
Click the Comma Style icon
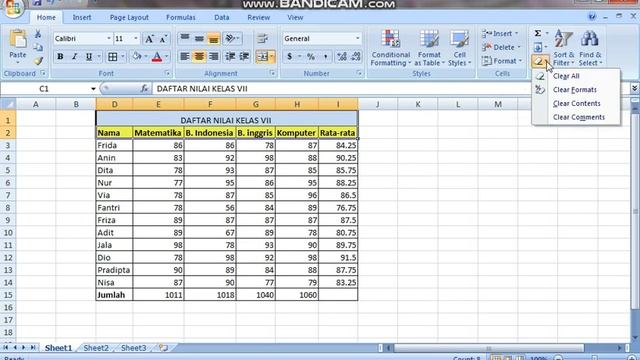[325, 56]
